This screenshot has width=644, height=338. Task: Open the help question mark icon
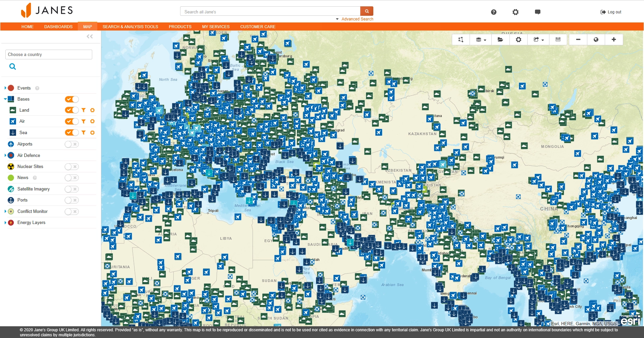click(x=493, y=12)
